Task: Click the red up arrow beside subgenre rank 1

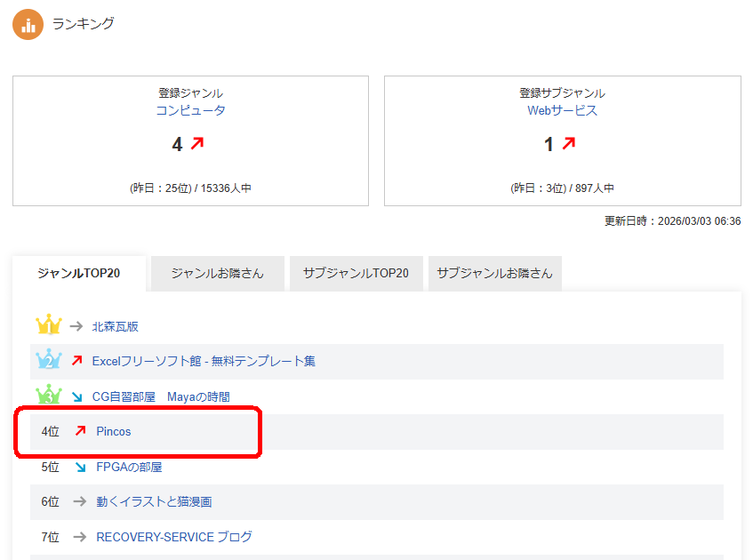Action: (569, 143)
